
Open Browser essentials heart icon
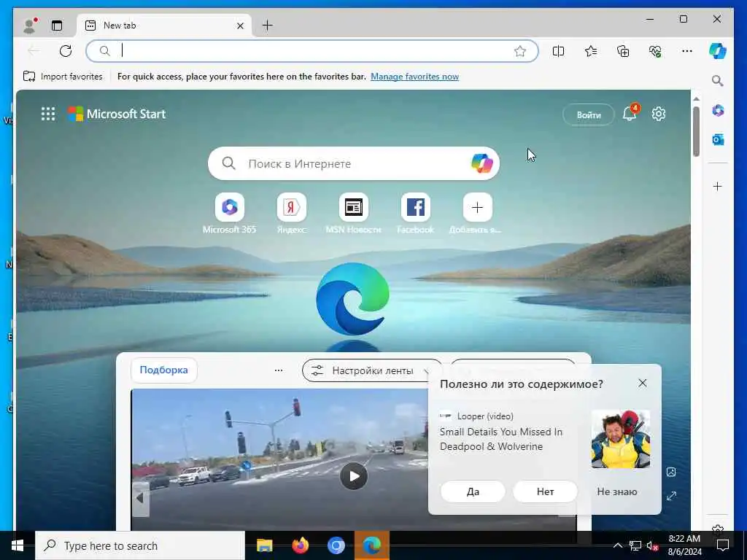[x=655, y=51]
